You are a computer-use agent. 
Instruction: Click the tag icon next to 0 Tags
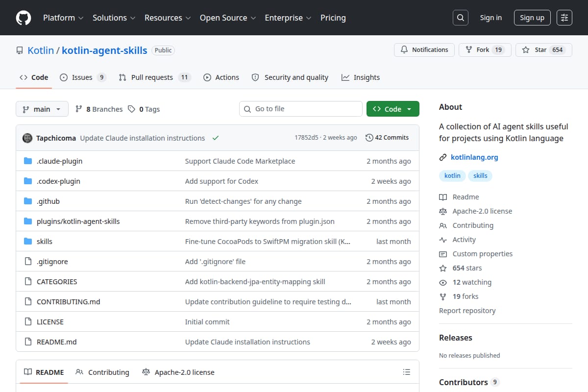click(x=131, y=109)
